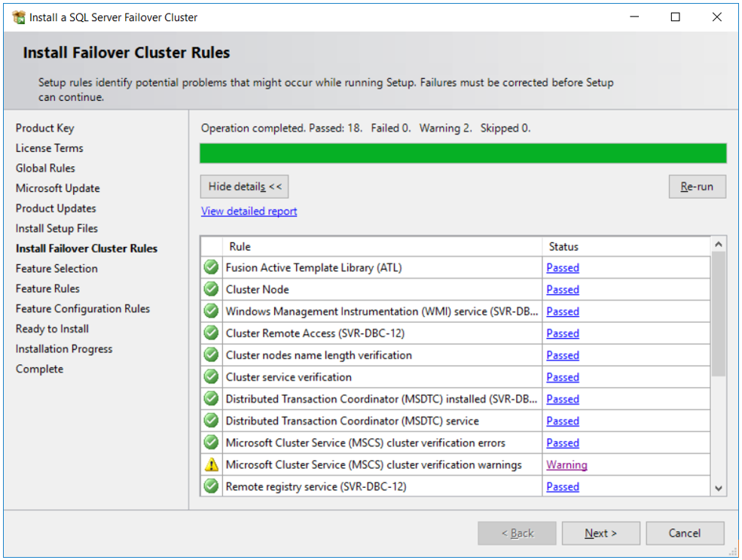This screenshot has width=742, height=560.
Task: Click the rules list scrollbar up arrow
Action: tap(719, 245)
